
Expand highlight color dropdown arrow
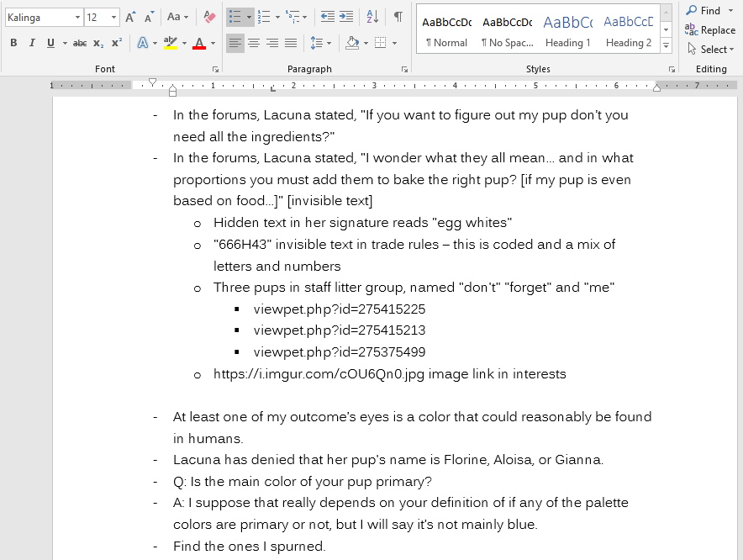point(184,44)
